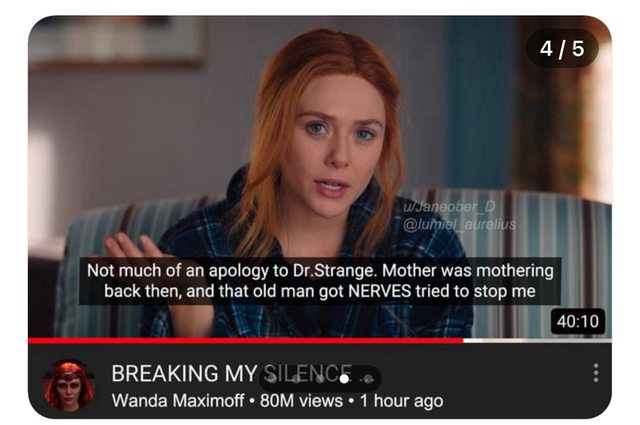The image size is (640, 425).
Task: Open the BREAKING MY SILENCE video title
Action: (232, 373)
